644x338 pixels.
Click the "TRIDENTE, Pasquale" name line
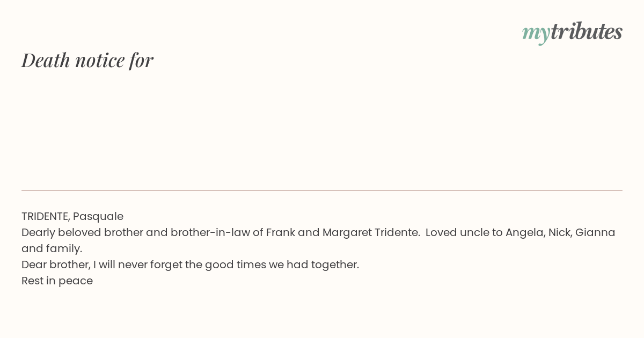(x=72, y=216)
